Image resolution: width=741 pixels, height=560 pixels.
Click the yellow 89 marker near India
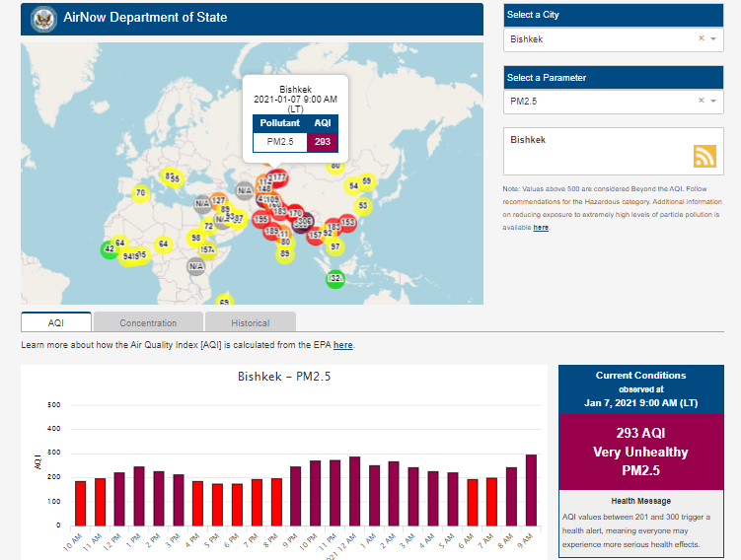(x=284, y=253)
